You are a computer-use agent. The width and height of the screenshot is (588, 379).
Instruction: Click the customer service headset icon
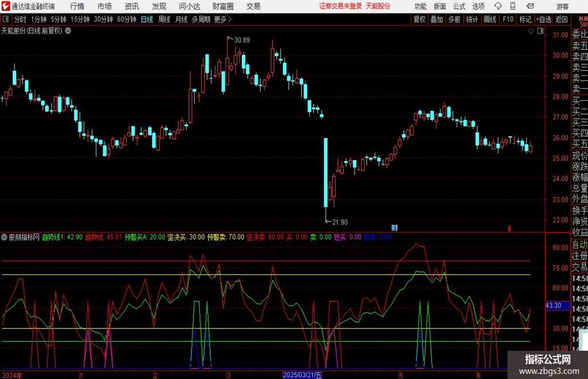tap(498, 6)
